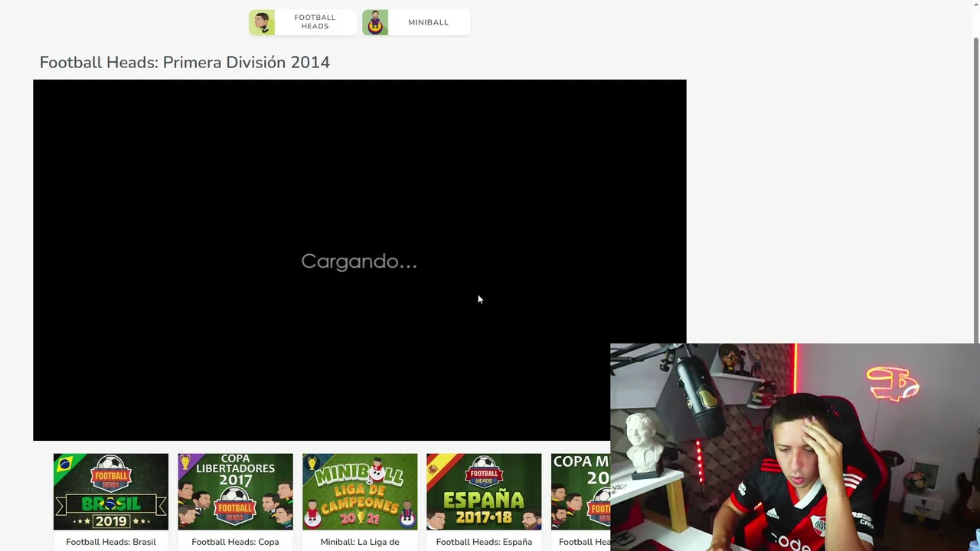Open the Miniball Liga de Campeones thumbnail
980x551 pixels.
click(x=360, y=491)
